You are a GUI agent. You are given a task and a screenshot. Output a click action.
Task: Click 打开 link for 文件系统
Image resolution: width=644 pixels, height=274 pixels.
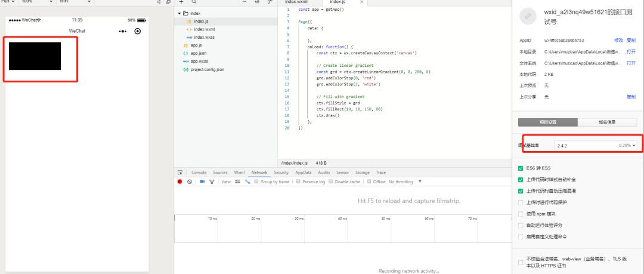(x=631, y=63)
